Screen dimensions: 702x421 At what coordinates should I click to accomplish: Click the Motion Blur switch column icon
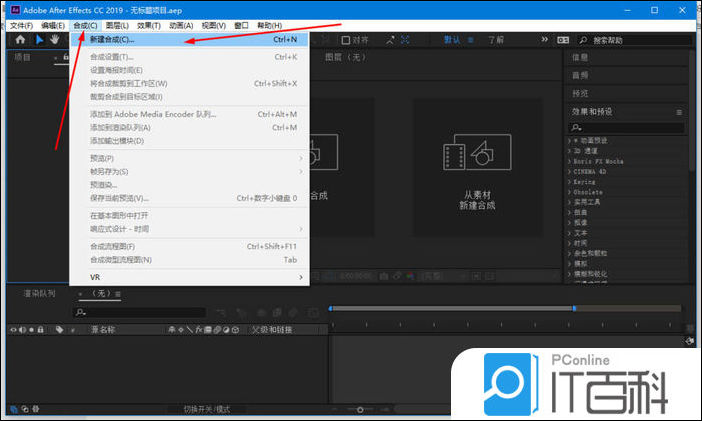[217, 330]
